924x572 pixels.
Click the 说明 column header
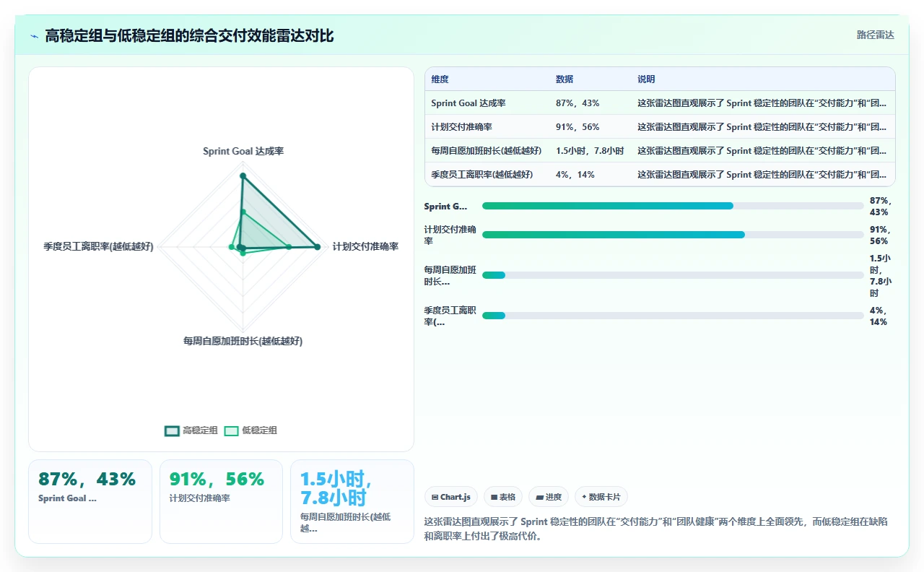click(x=646, y=79)
